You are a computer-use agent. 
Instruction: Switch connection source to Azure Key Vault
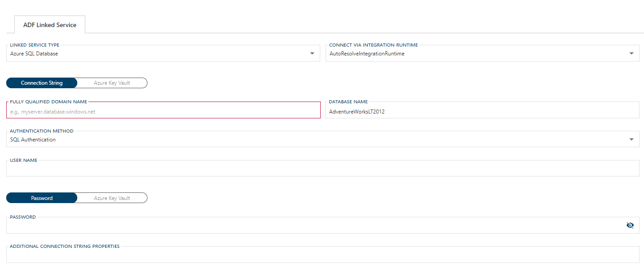112,82
